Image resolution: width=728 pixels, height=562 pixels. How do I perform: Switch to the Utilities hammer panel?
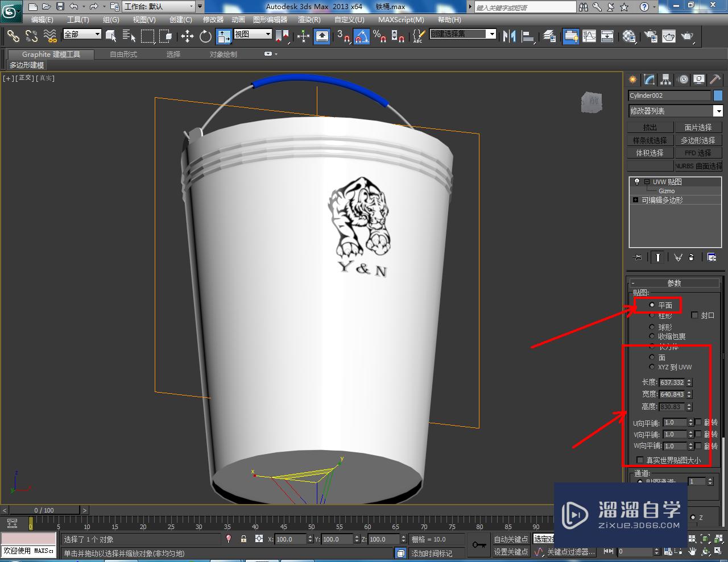tap(715, 80)
